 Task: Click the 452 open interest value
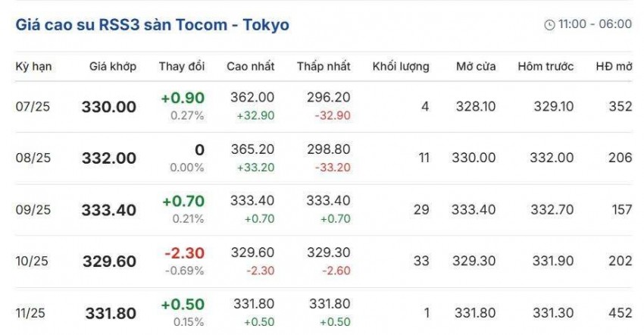[x=620, y=312]
